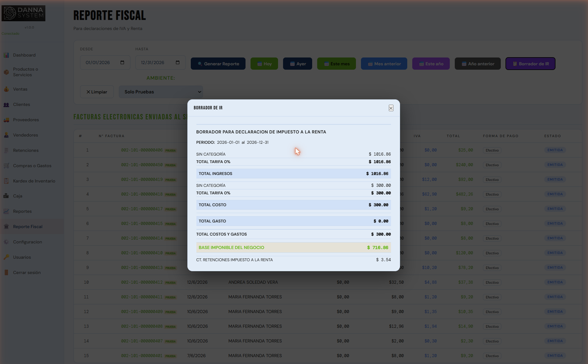This screenshot has width=588, height=364.
Task: Open invoice 002-101-000000419
Action: click(142, 180)
